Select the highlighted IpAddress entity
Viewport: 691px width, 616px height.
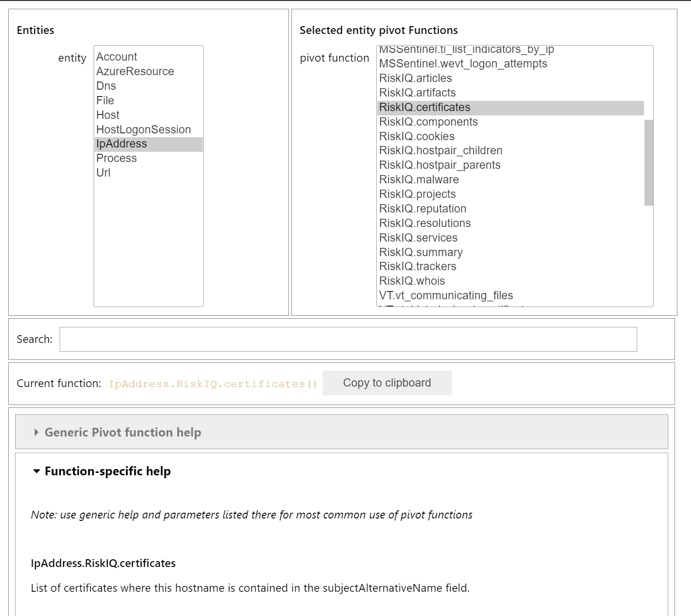(148, 144)
